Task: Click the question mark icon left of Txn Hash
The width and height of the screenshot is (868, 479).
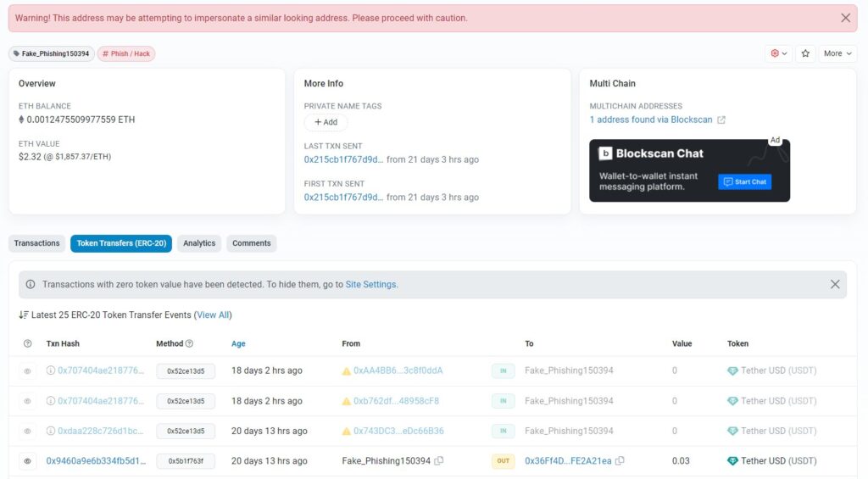Action: pos(27,343)
